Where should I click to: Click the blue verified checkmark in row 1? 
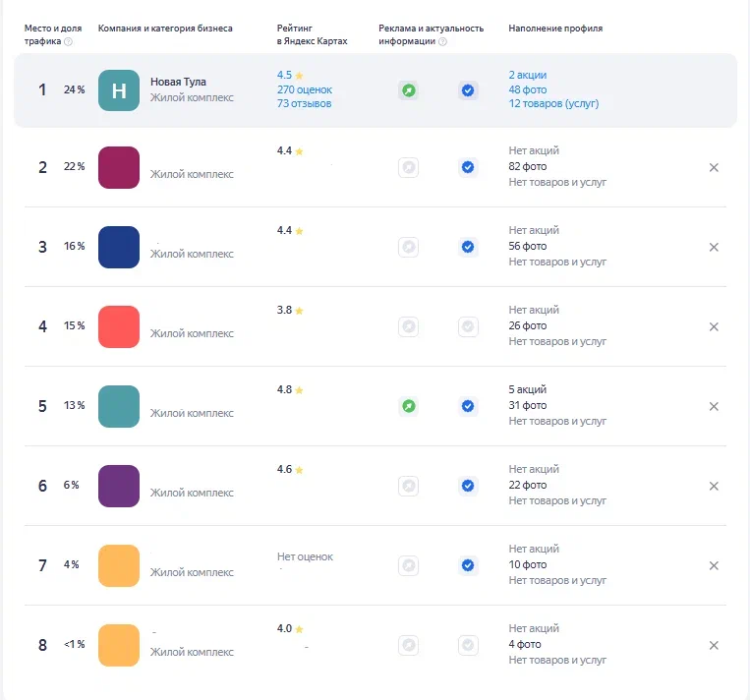pyautogui.click(x=468, y=90)
